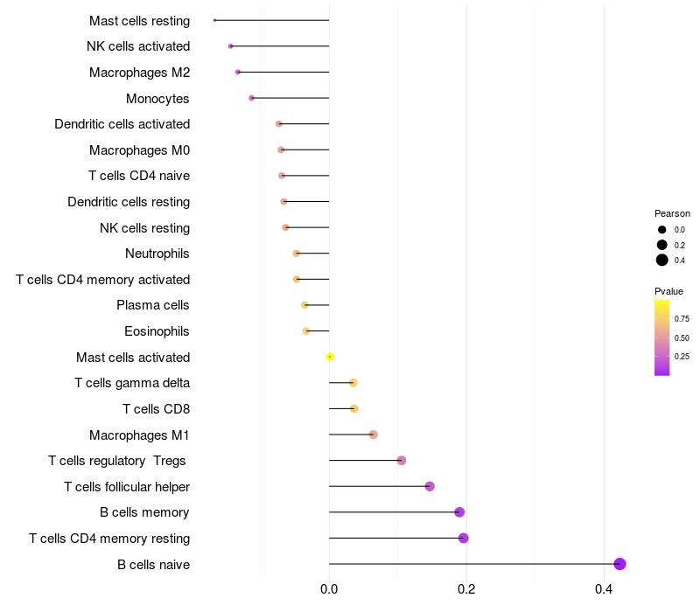The width and height of the screenshot is (700, 612).
Task: Click the Pvalue color gradient bar
Action: (x=662, y=337)
